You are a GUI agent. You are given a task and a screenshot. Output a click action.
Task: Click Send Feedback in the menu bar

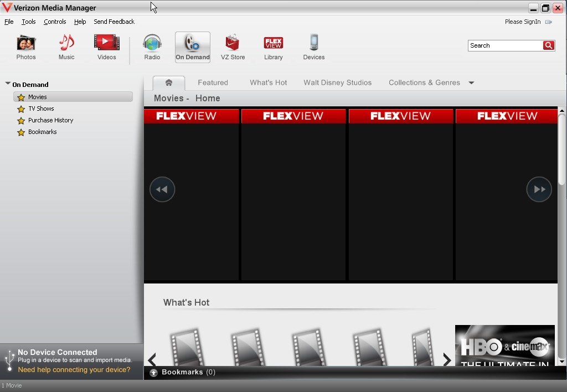coord(114,22)
